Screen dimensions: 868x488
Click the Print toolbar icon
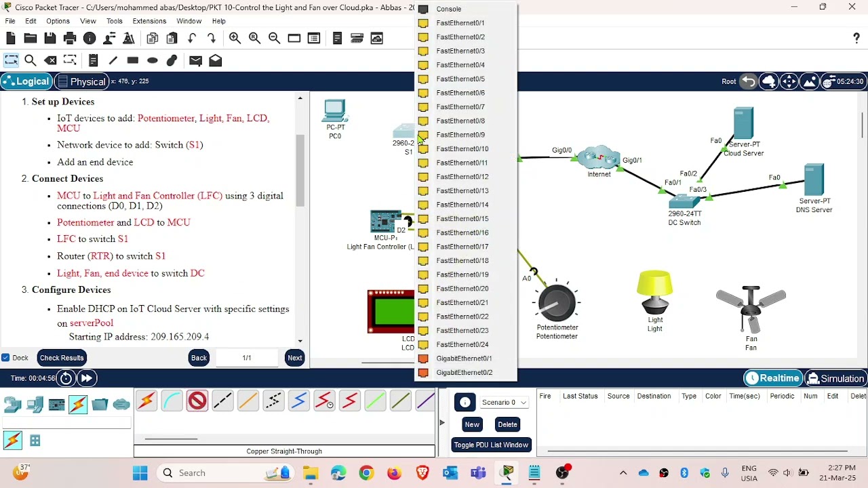tap(70, 39)
